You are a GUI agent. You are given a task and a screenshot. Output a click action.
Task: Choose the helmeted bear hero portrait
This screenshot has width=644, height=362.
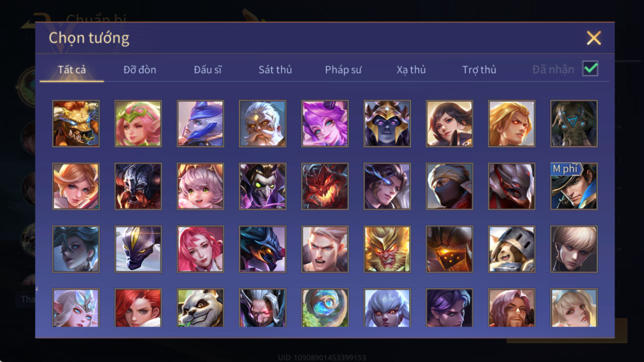(511, 249)
